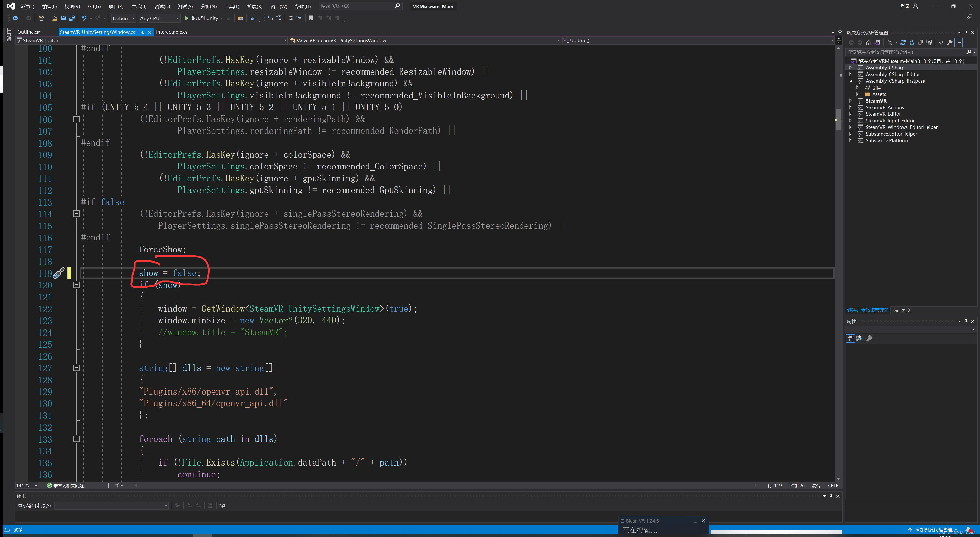Pin the Solution Explorer panel
Screen dimensions: 980x537
(x=966, y=32)
